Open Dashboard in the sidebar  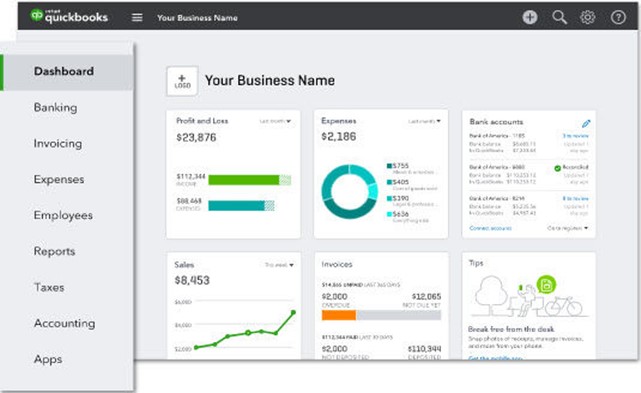tap(66, 72)
